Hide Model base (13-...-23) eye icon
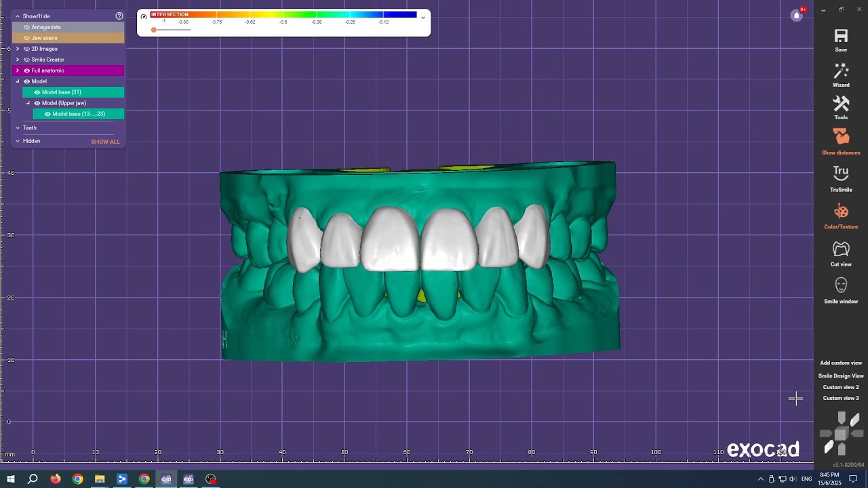The height and width of the screenshot is (488, 868). (47, 114)
